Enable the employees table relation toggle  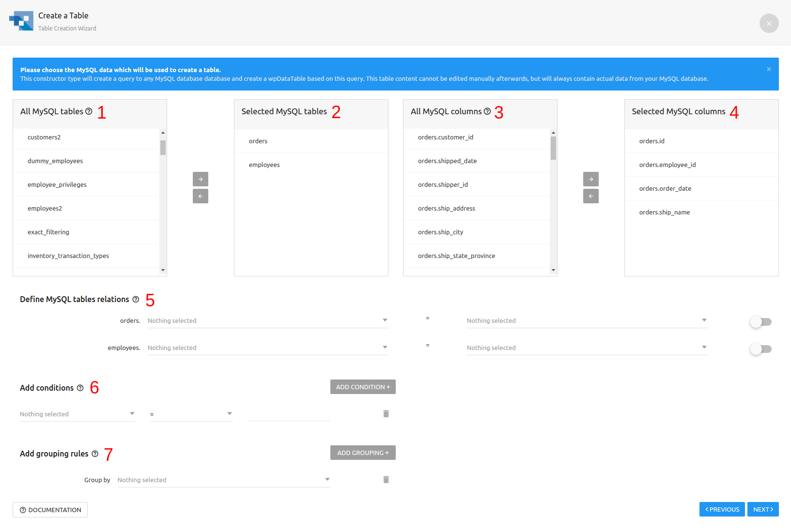coord(760,349)
